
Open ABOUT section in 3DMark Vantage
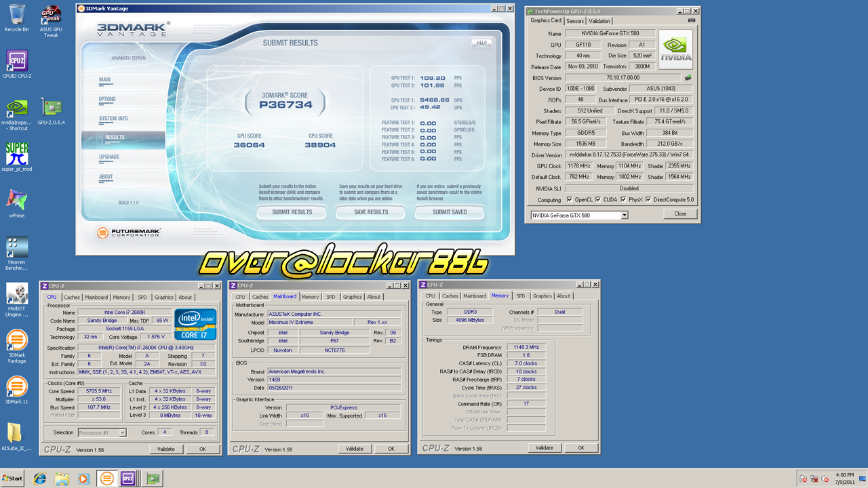106,177
